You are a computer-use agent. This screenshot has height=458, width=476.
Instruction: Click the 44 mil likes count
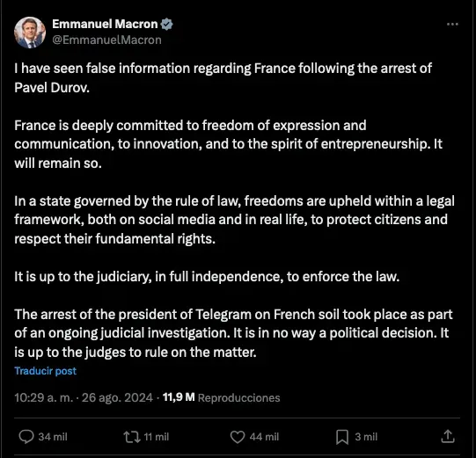(x=264, y=437)
